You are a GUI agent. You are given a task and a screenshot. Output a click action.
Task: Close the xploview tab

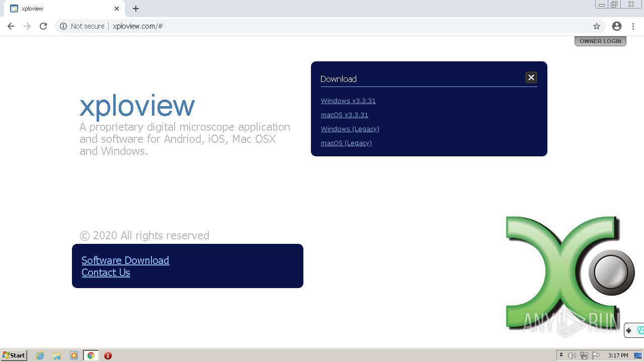tap(117, 9)
